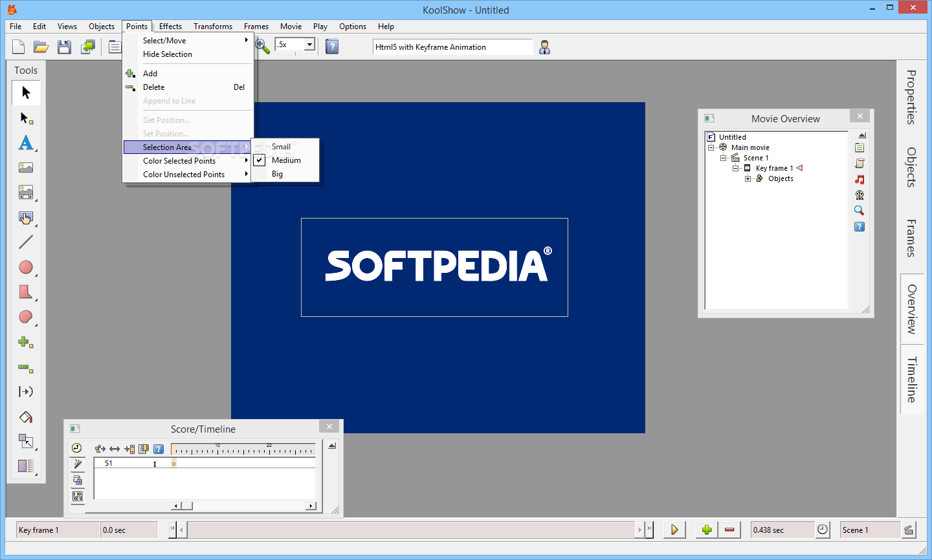The image size is (932, 560).
Task: Open the File menu
Action: point(16,27)
